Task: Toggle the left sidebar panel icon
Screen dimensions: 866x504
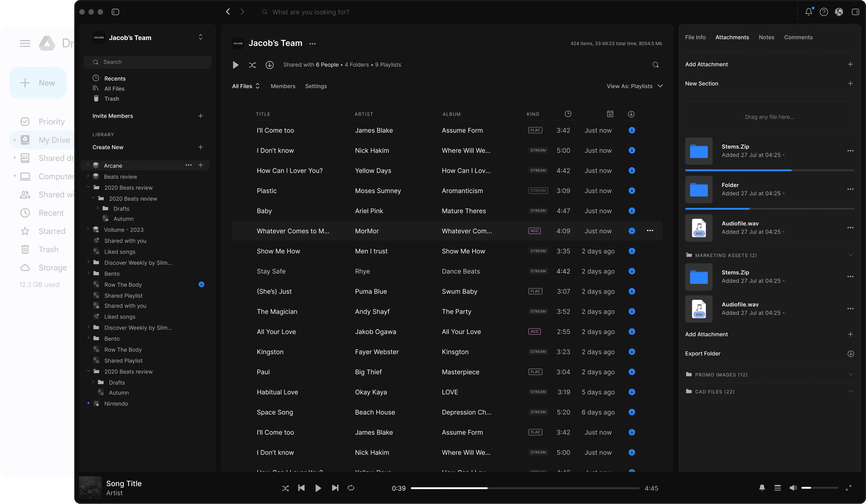Action: 116,12
